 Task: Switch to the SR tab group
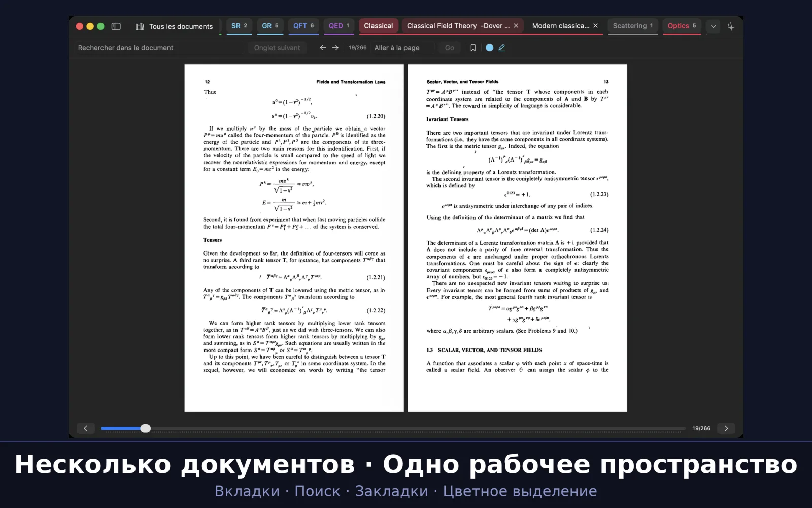click(x=239, y=26)
